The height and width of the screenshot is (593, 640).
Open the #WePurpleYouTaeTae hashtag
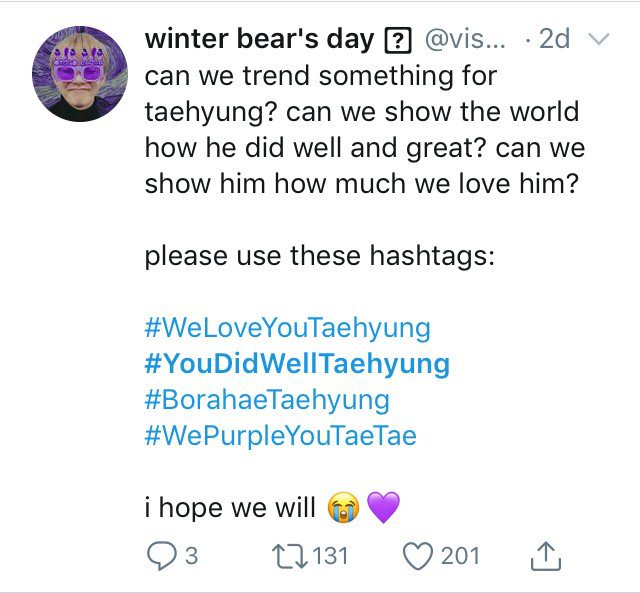tap(280, 435)
